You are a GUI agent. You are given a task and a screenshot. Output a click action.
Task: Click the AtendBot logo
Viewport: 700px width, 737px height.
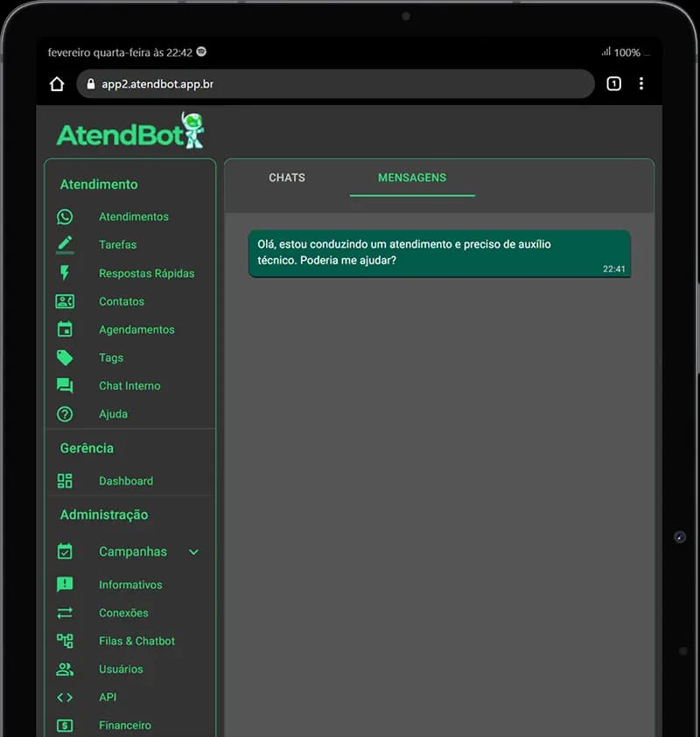click(130, 131)
